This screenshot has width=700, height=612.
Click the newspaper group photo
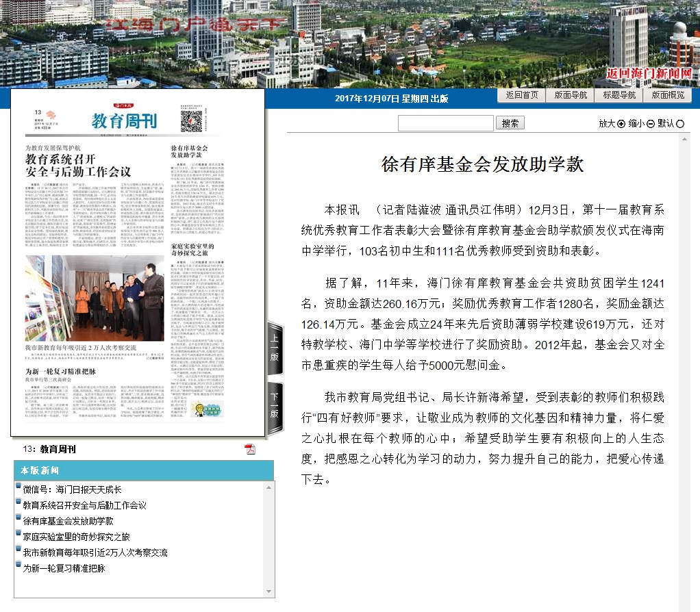[x=95, y=298]
